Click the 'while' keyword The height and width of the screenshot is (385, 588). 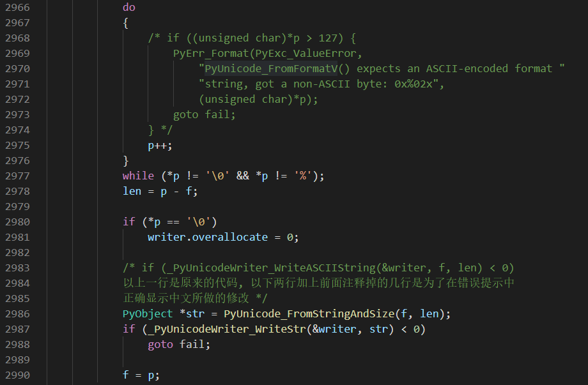[x=139, y=176]
